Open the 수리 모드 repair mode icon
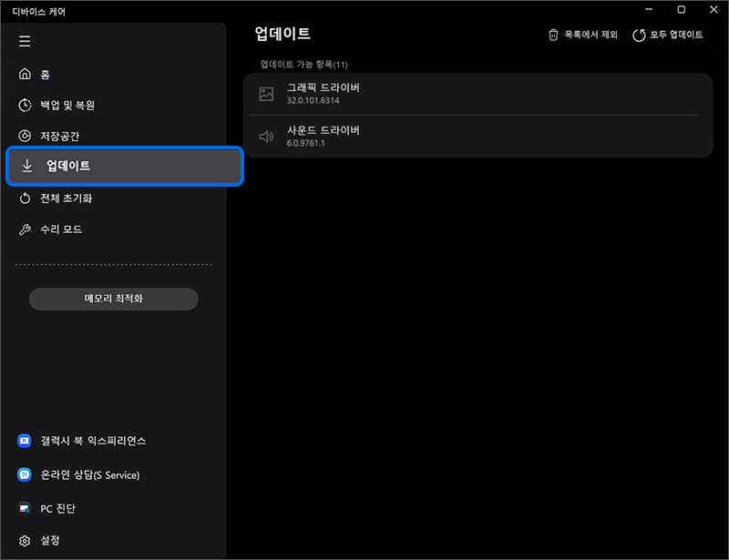 coord(25,229)
